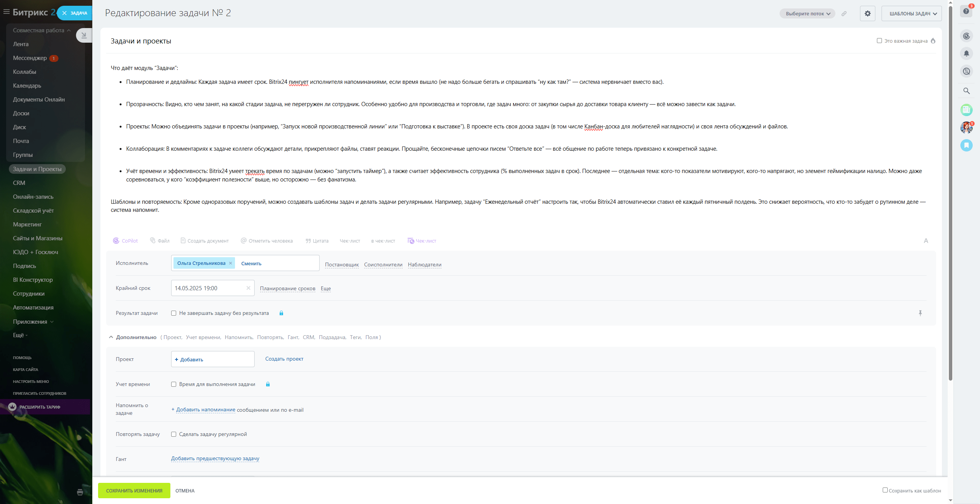Enable Не завершать задачу без результата
Image resolution: width=980 pixels, height=504 pixels.
[174, 313]
